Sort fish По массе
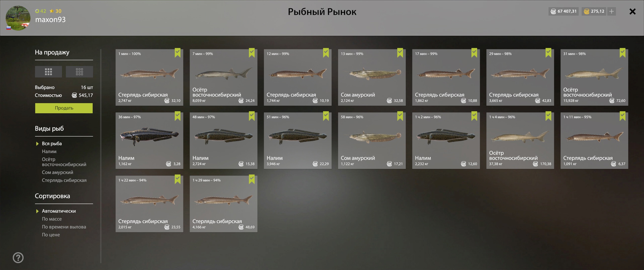The height and width of the screenshot is (270, 644). point(52,219)
